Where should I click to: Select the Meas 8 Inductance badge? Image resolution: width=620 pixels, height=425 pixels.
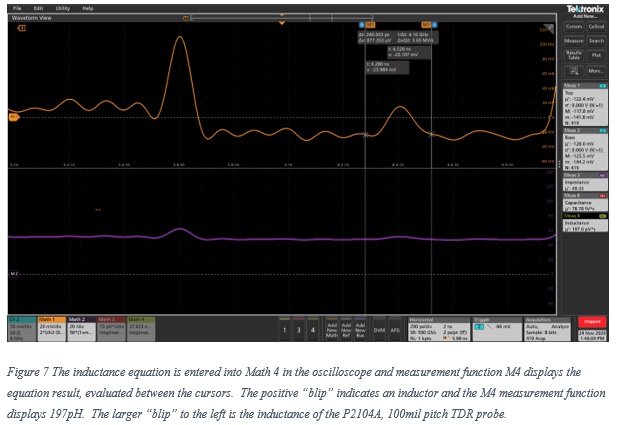(585, 223)
